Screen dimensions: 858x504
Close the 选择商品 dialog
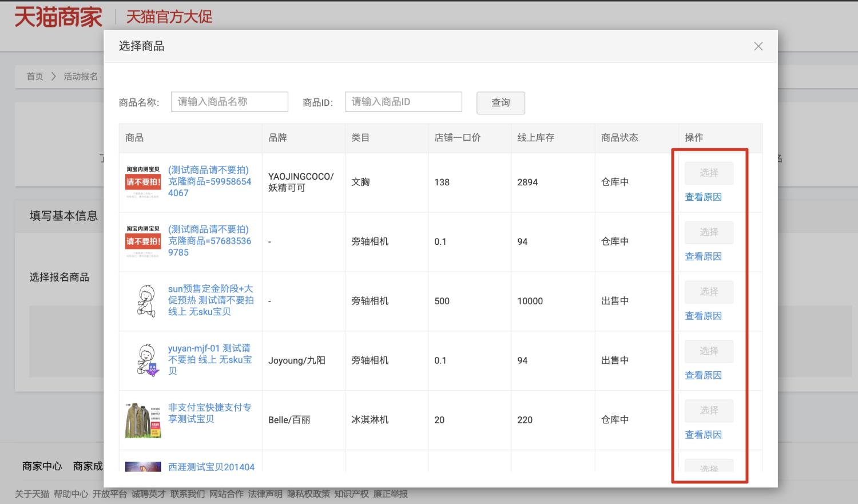[758, 46]
